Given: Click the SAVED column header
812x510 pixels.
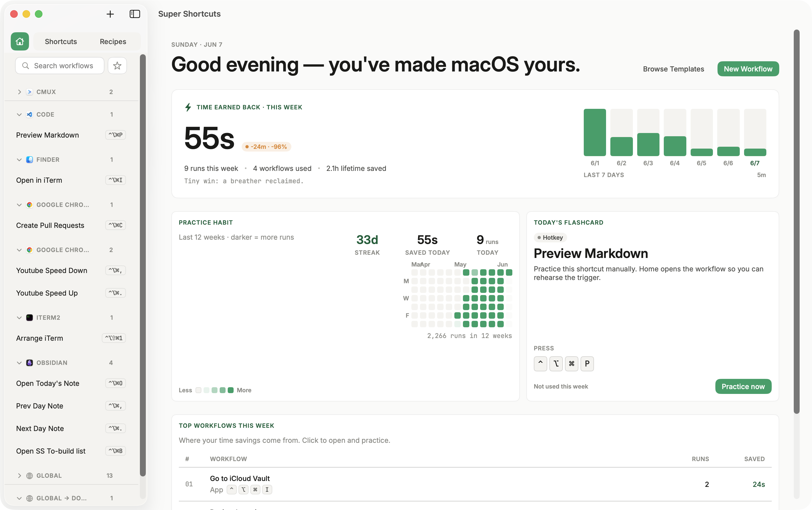Looking at the screenshot, I should click(754, 459).
